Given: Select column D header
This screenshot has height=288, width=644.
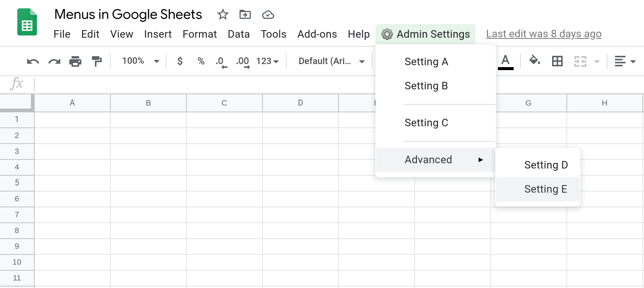Looking at the screenshot, I should pyautogui.click(x=301, y=103).
